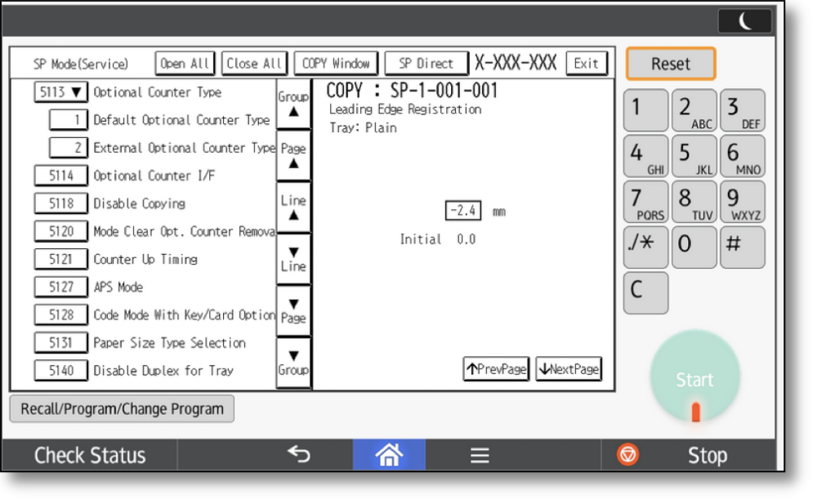This screenshot has height=504, width=817.
Task: Tap the Close All button
Action: coord(254,64)
